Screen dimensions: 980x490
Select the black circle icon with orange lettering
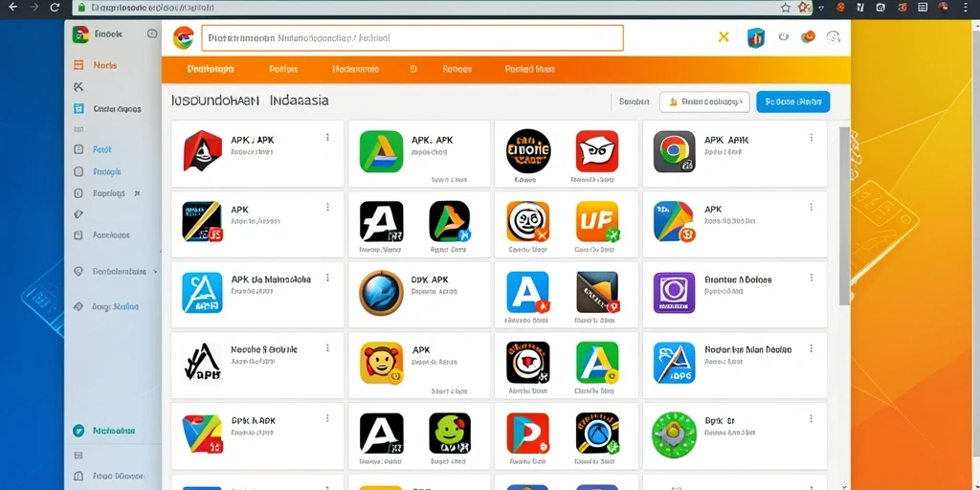528,150
